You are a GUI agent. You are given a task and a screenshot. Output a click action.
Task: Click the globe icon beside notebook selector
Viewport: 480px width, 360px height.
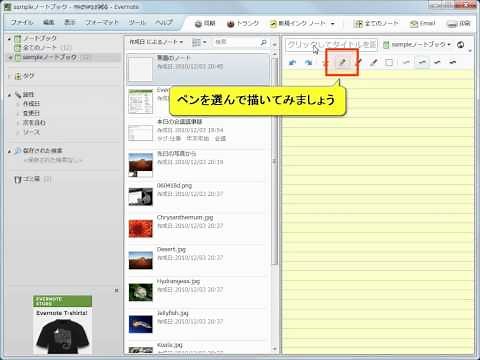(x=460, y=44)
